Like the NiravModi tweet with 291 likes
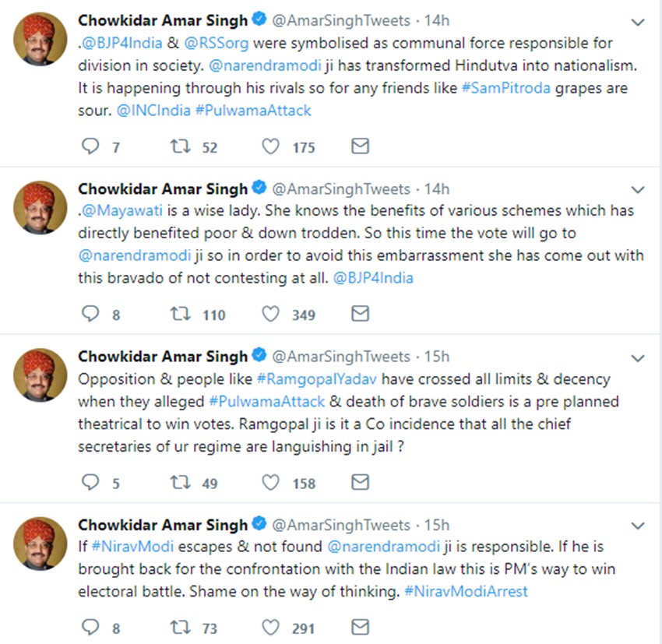 tap(270, 628)
